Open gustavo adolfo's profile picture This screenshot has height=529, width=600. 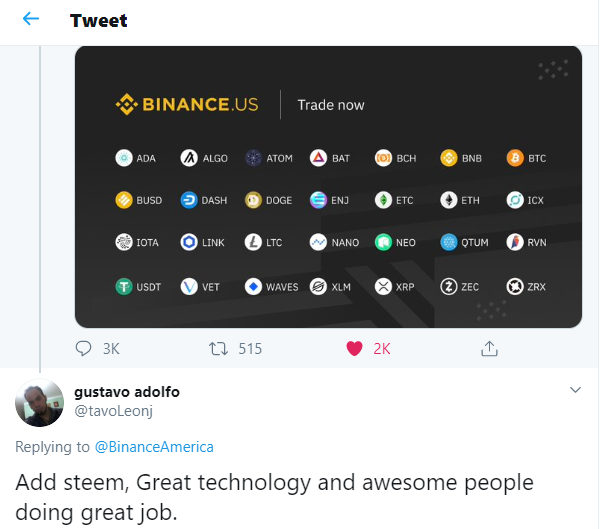pyautogui.click(x=39, y=403)
